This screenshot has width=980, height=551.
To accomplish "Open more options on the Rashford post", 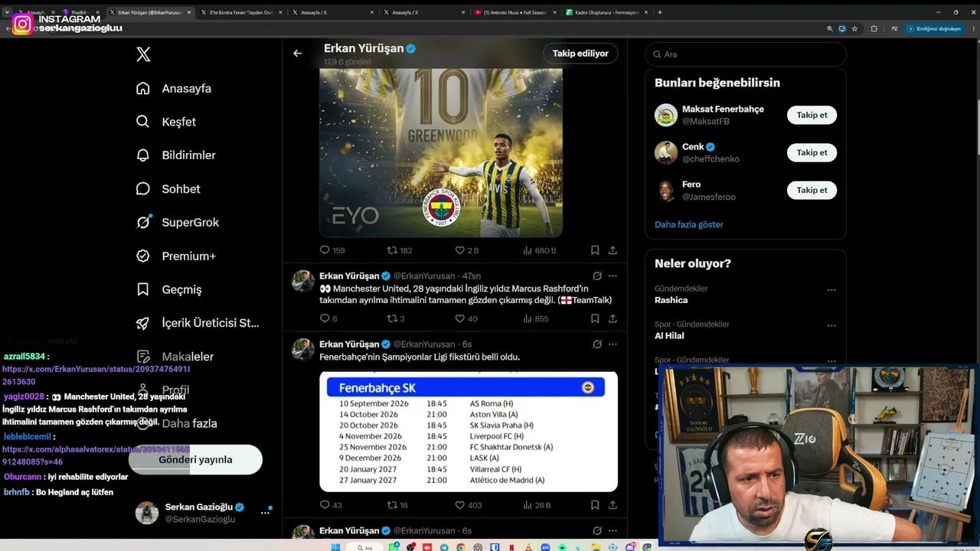I will (612, 275).
